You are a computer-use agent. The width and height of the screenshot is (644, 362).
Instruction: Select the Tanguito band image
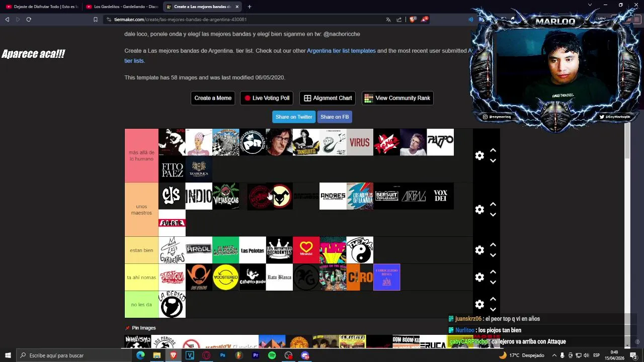pos(306,142)
